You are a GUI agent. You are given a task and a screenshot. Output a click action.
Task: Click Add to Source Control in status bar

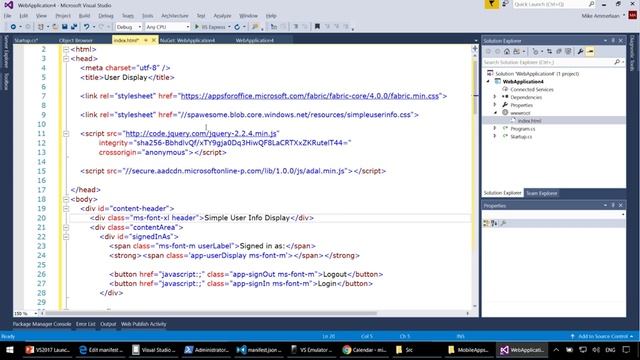tap(602, 336)
